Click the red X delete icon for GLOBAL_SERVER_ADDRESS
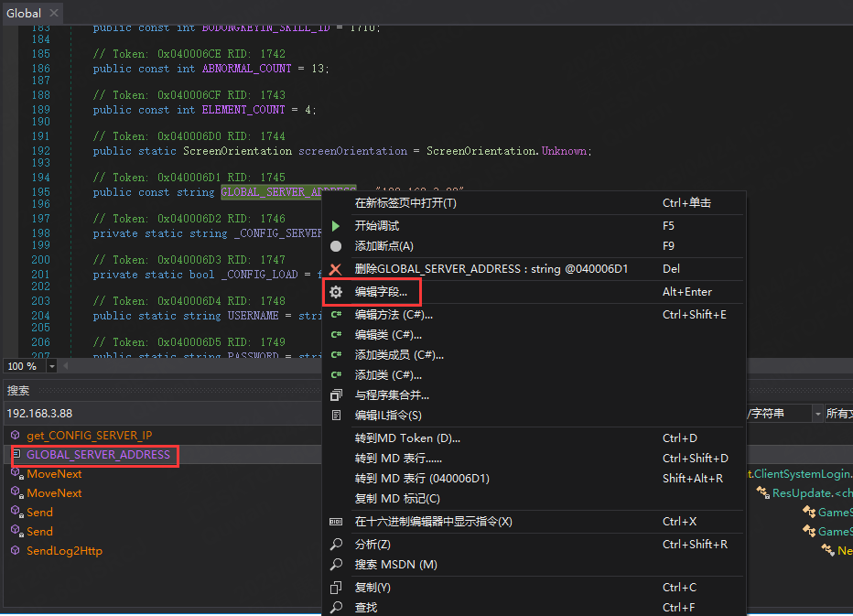Image resolution: width=853 pixels, height=616 pixels. tap(336, 269)
